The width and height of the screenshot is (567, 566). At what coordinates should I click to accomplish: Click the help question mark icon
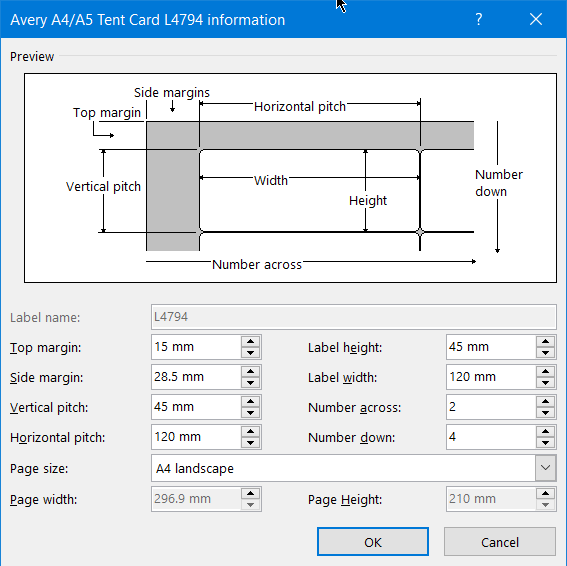[478, 19]
